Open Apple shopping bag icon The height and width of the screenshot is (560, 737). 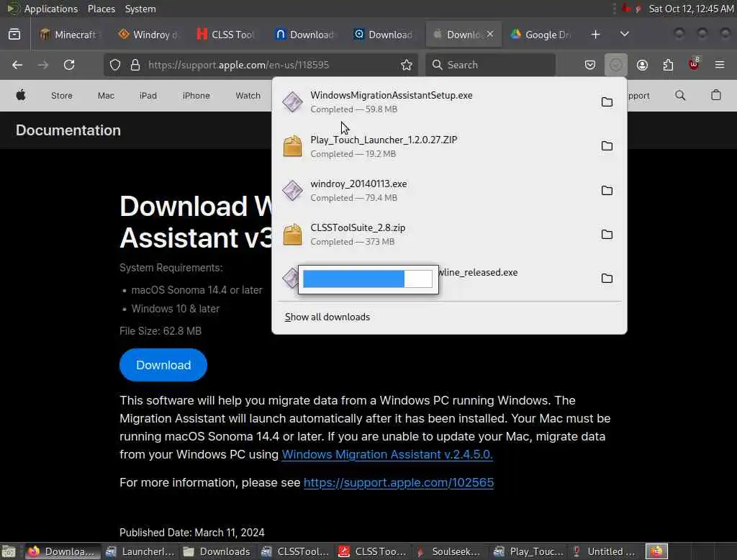pos(716,96)
